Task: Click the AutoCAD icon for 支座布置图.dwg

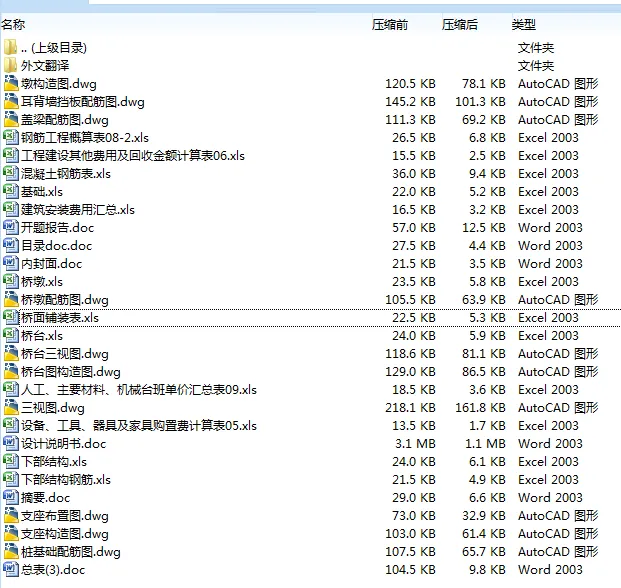Action: coord(11,516)
